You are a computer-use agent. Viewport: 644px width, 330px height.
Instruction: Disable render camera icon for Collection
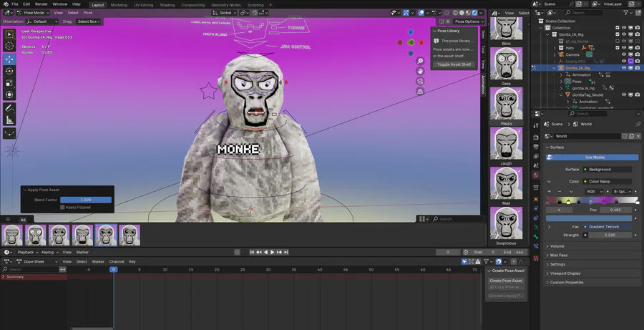(638, 28)
